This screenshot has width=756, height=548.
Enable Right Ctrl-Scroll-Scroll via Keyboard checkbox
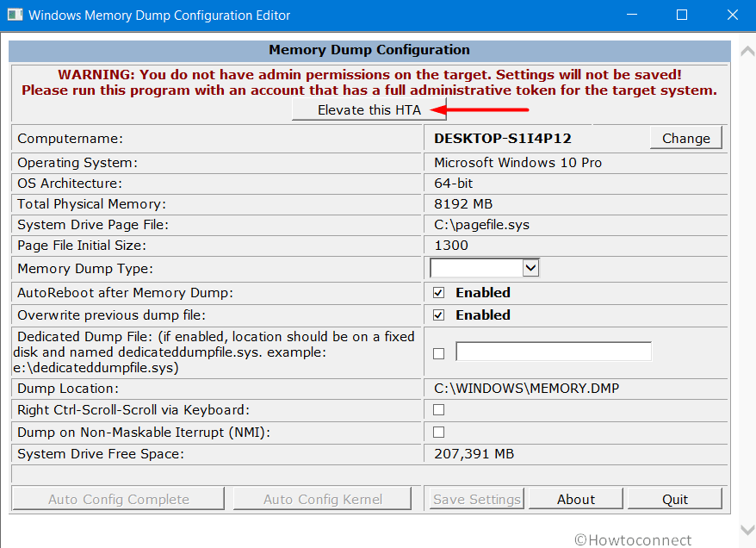click(438, 410)
